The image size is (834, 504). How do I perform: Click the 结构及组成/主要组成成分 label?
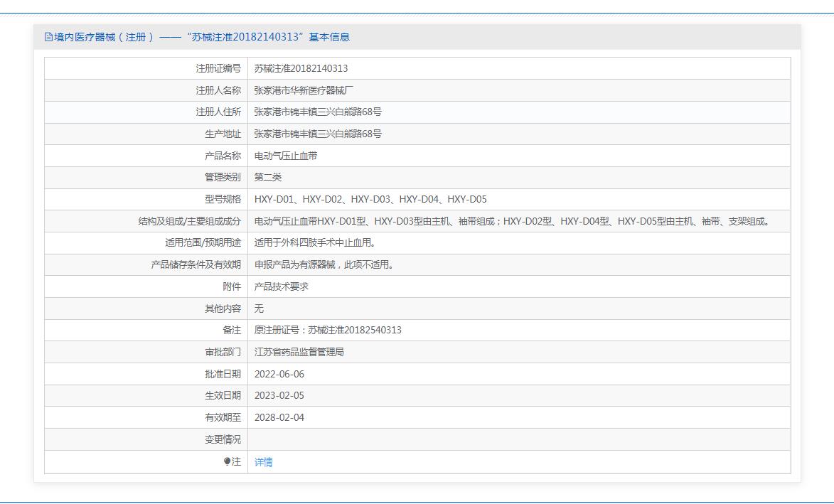(x=190, y=221)
